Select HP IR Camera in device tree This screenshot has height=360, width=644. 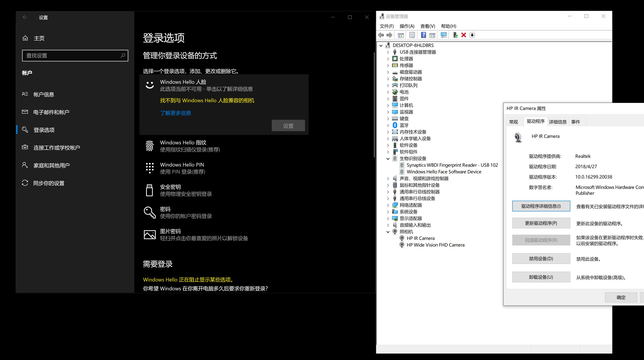(x=420, y=238)
